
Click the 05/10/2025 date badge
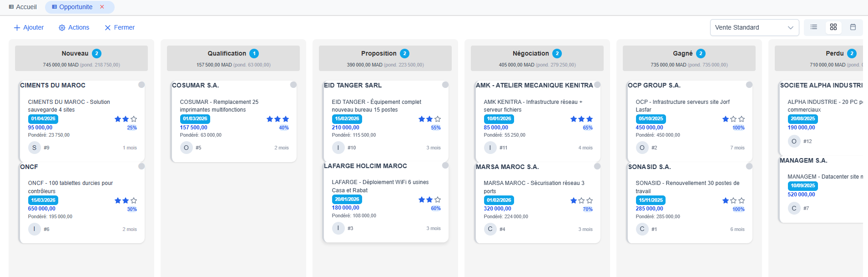pos(651,119)
